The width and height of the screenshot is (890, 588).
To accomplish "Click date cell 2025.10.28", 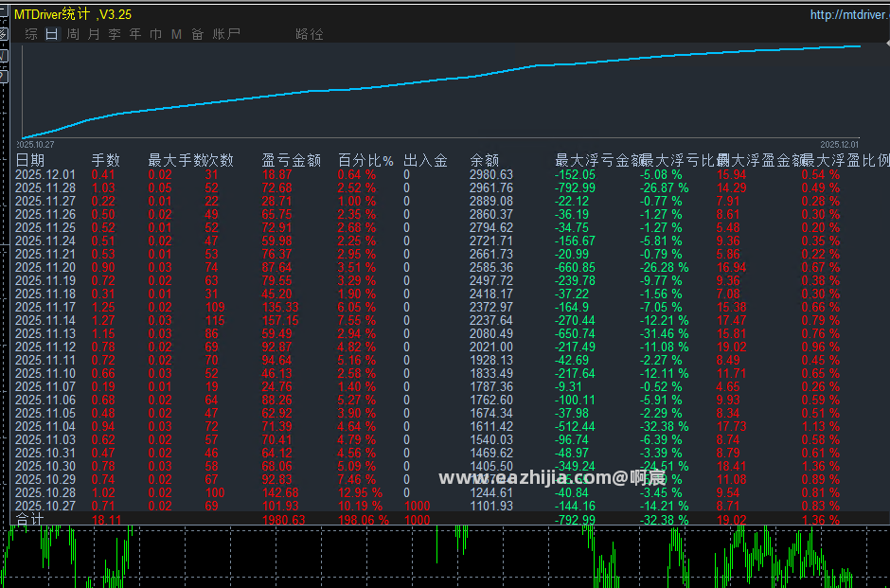I will [x=44, y=492].
